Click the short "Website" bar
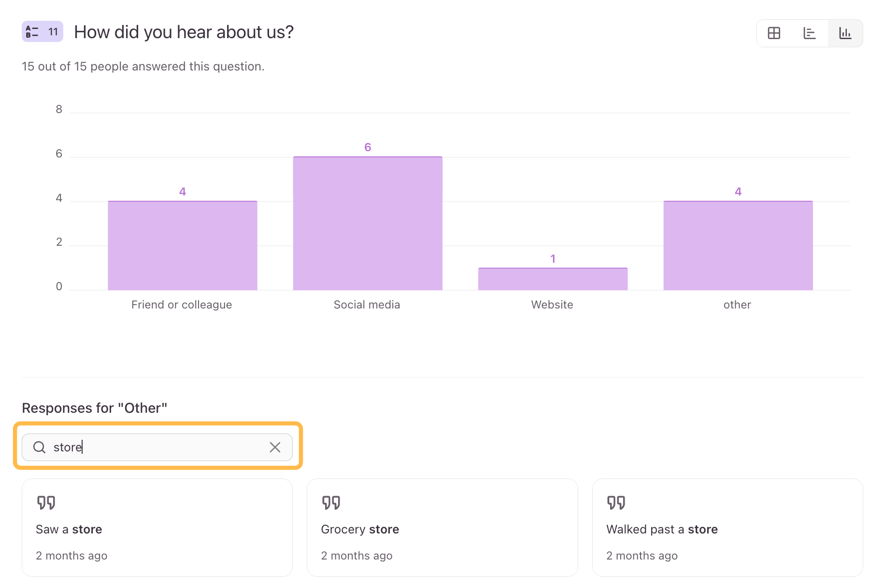884x588 pixels. tap(553, 279)
